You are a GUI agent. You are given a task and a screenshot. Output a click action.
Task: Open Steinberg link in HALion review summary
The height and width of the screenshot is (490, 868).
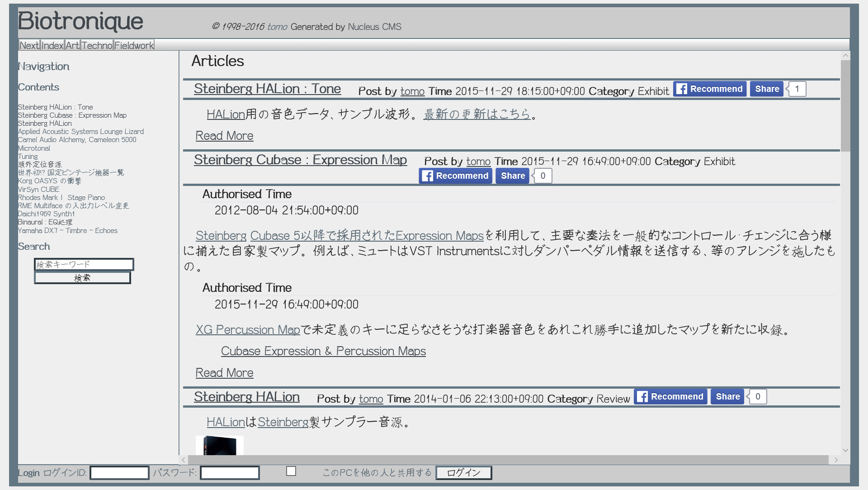(283, 422)
